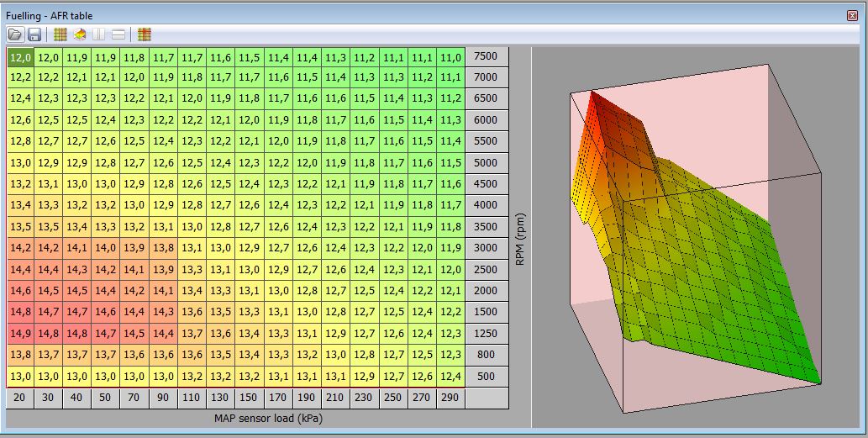Screen dimensions: 868x438
Task: Select the cell at 7500 RPM, 290 kPa
Action: pos(451,57)
